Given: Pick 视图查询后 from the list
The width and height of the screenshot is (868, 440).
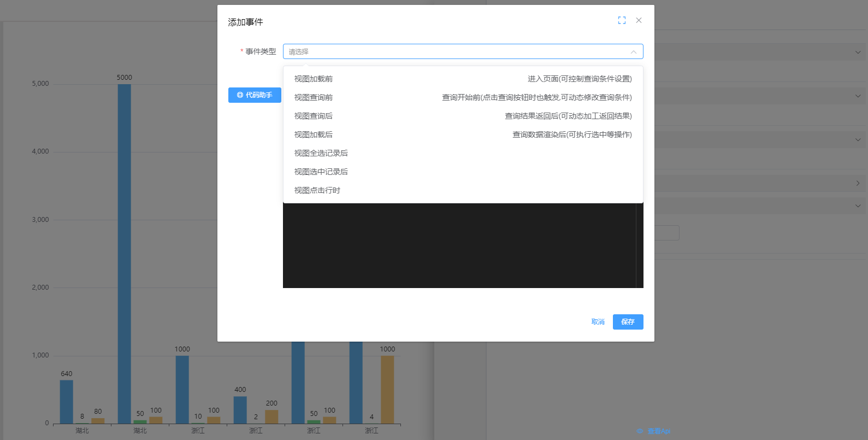Looking at the screenshot, I should tap(314, 116).
